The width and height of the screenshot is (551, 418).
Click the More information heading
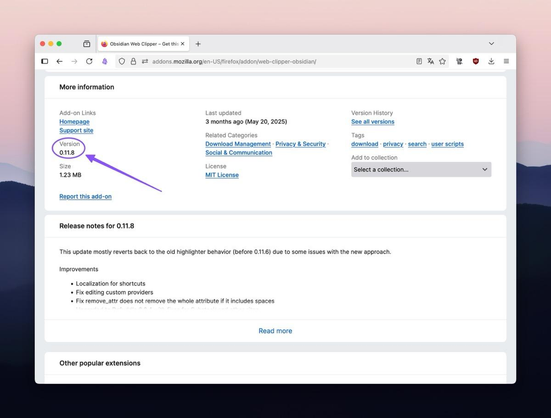[87, 87]
